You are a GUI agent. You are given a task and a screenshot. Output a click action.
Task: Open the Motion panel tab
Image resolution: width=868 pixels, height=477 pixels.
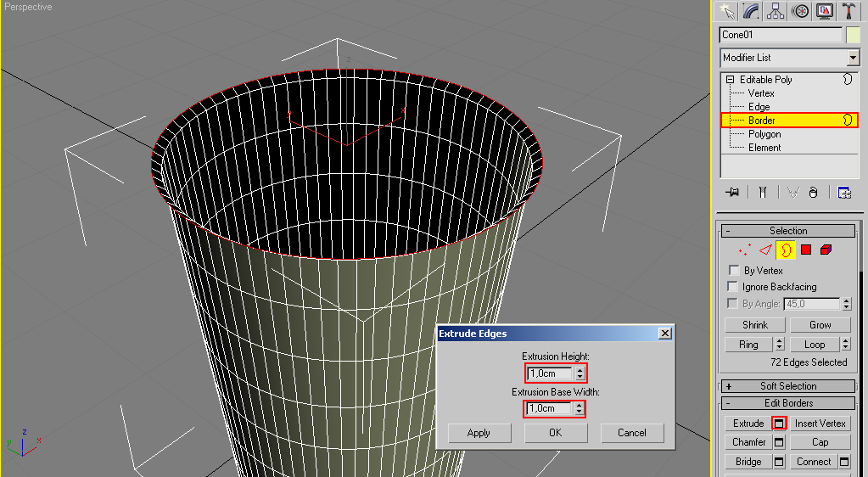pyautogui.click(x=800, y=11)
